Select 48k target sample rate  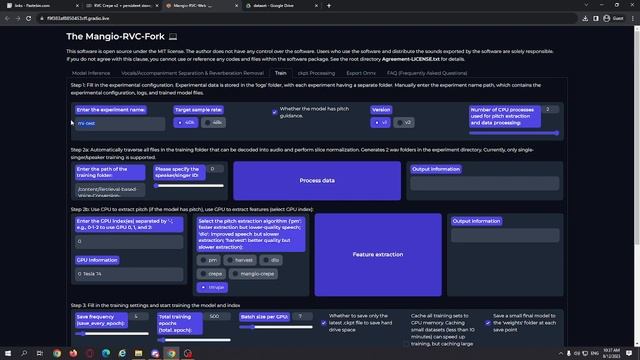[213, 122]
